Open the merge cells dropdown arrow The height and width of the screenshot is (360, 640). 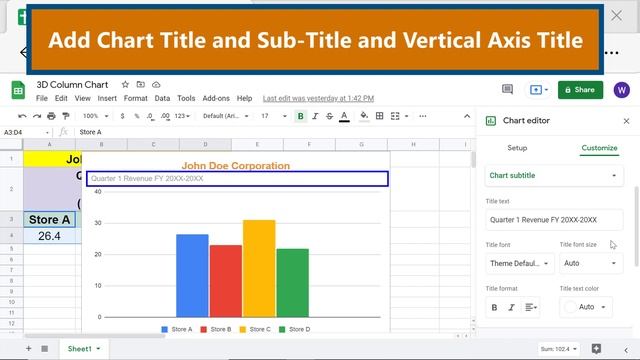pyautogui.click(x=406, y=116)
